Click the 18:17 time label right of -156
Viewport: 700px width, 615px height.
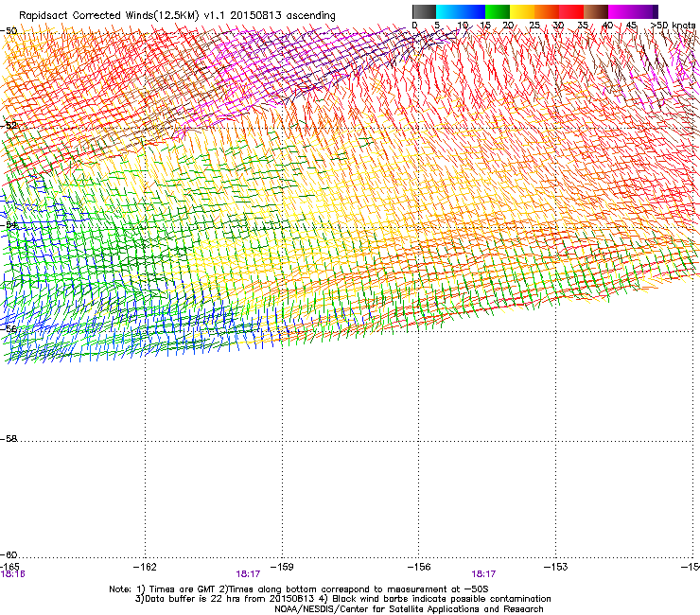[483, 574]
